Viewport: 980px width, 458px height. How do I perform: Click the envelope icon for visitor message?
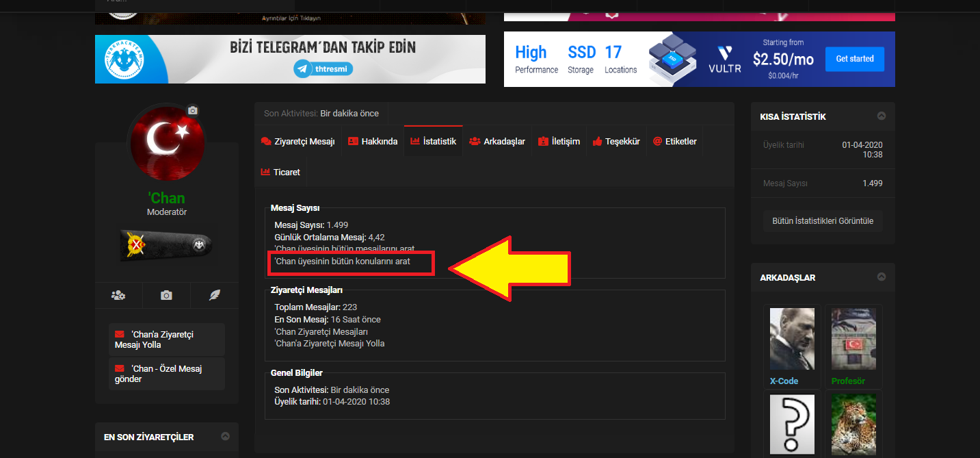(120, 334)
